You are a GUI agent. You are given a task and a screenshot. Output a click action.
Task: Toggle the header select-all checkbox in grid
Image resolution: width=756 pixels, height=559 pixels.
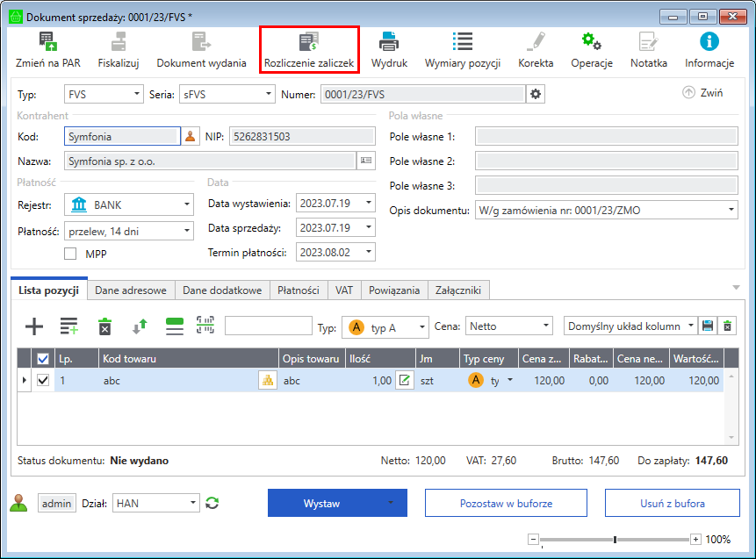[x=43, y=358]
